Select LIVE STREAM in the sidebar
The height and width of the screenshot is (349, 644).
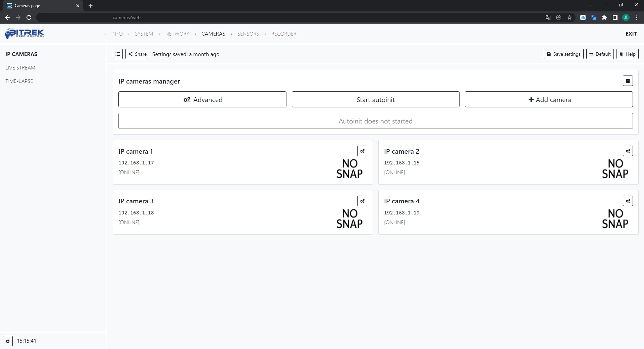[x=20, y=68]
